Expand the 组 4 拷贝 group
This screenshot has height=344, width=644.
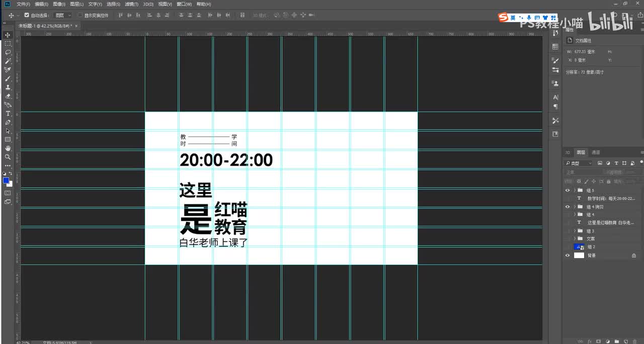point(575,207)
